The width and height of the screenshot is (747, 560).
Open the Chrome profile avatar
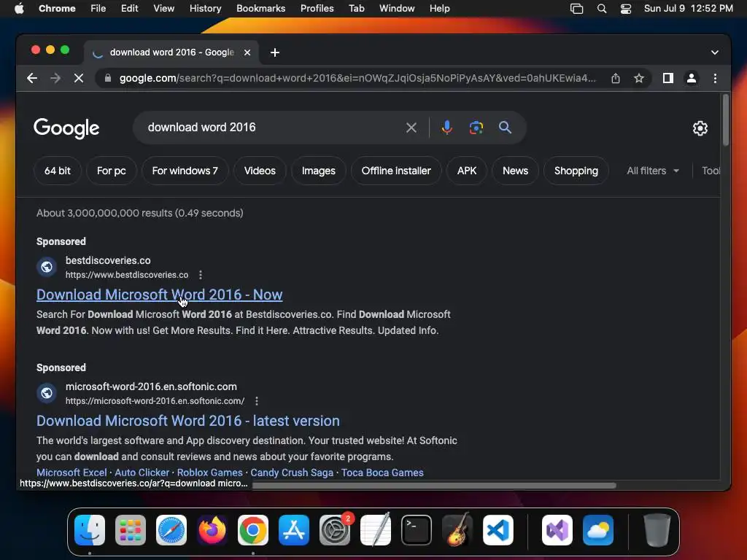(692, 78)
